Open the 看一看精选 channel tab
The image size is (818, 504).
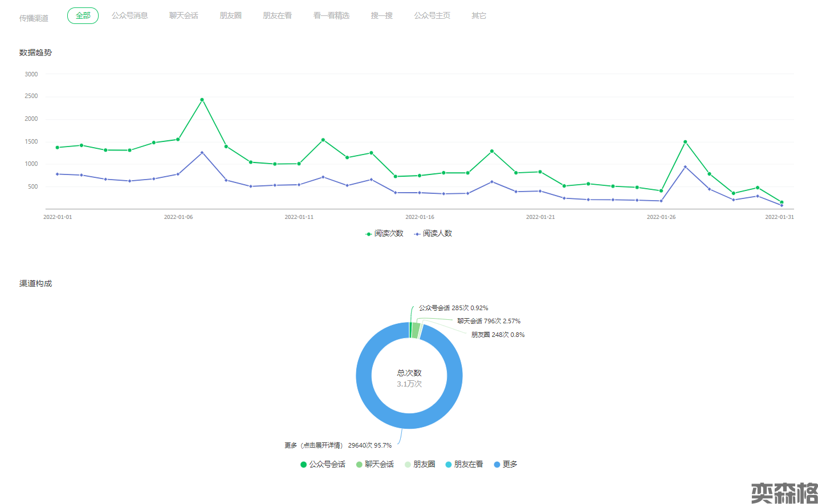pyautogui.click(x=331, y=16)
